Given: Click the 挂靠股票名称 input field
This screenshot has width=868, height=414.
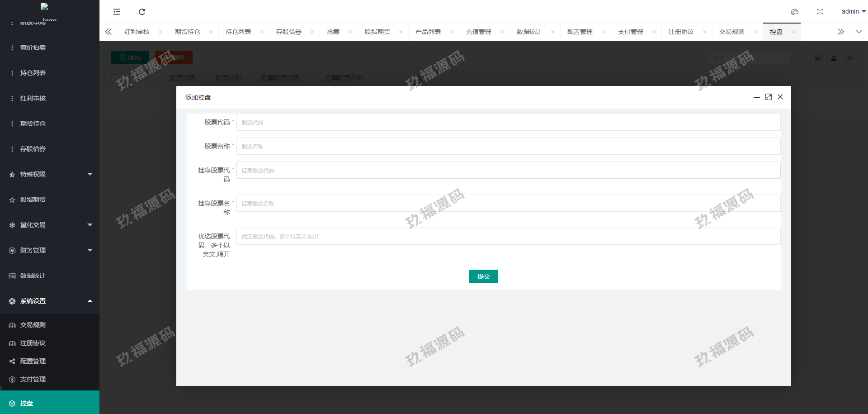Looking at the screenshot, I should pyautogui.click(x=508, y=203).
